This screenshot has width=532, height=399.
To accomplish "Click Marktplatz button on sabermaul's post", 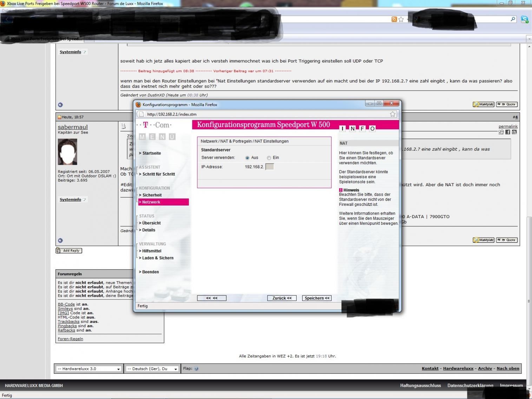I will (x=484, y=240).
